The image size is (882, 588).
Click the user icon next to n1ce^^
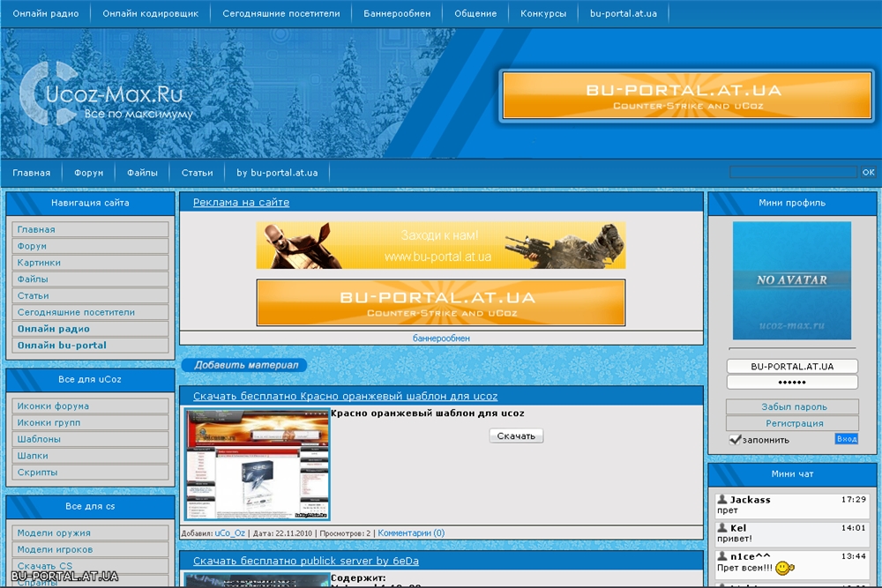[x=721, y=556]
